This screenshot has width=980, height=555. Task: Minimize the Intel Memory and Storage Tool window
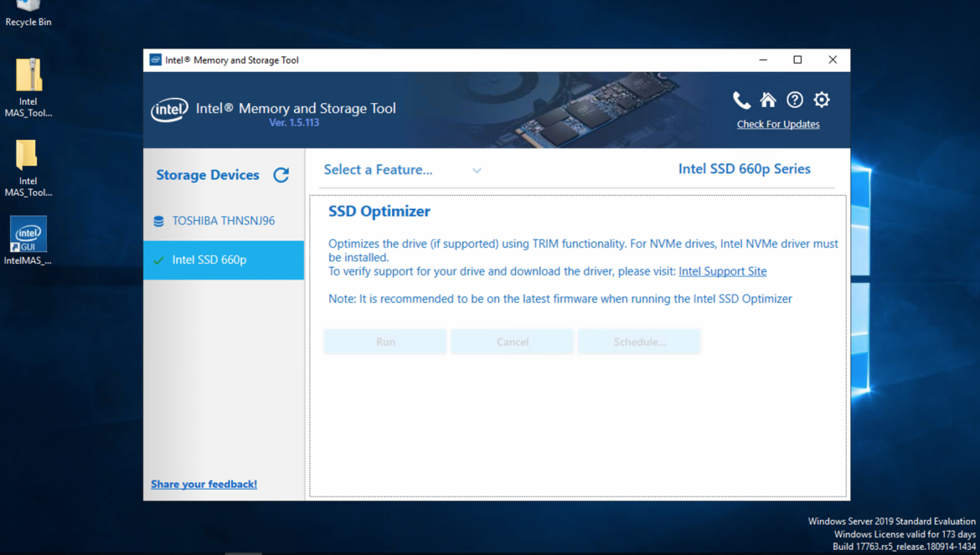763,60
